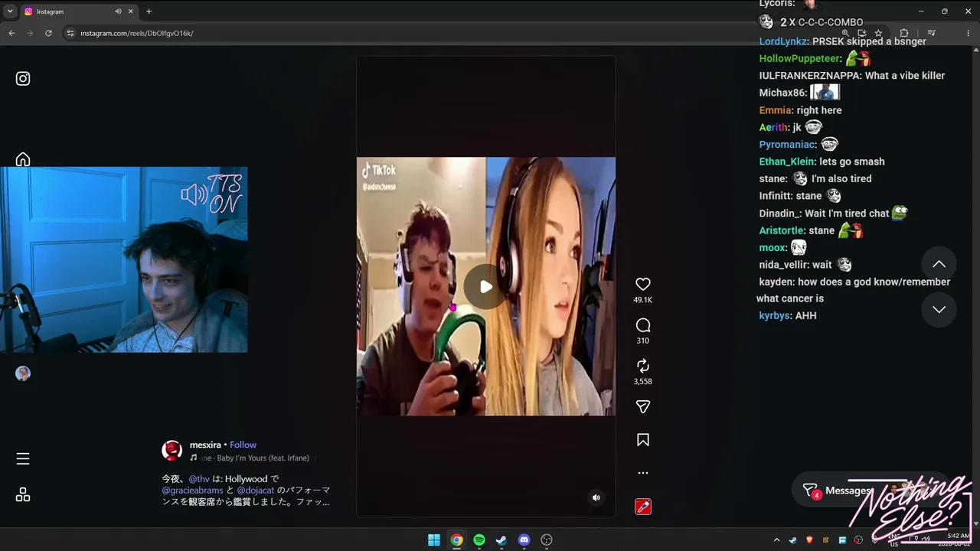
Task: Share the reel with the paper plane icon
Action: click(643, 406)
